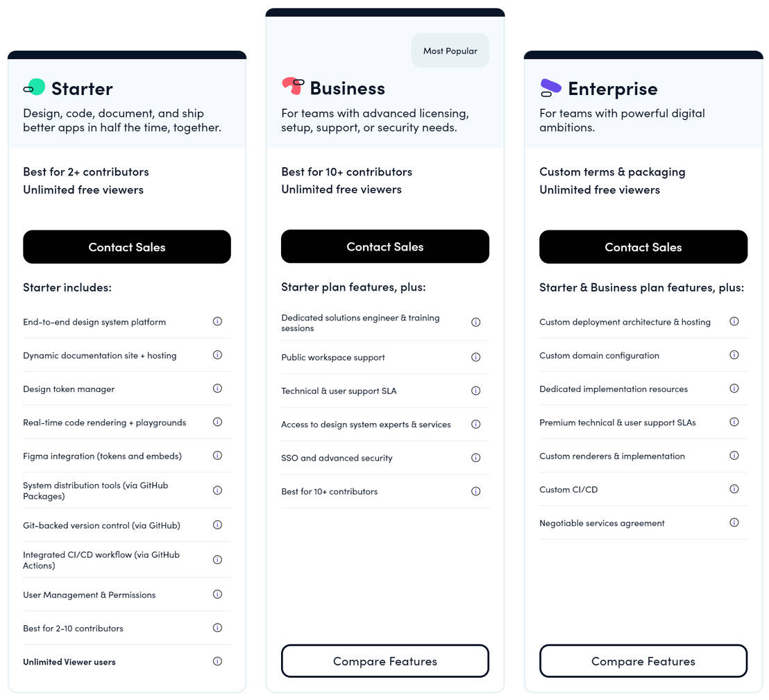Open info icon for Dedicated implementation resources
The image size is (769, 700).
734,388
